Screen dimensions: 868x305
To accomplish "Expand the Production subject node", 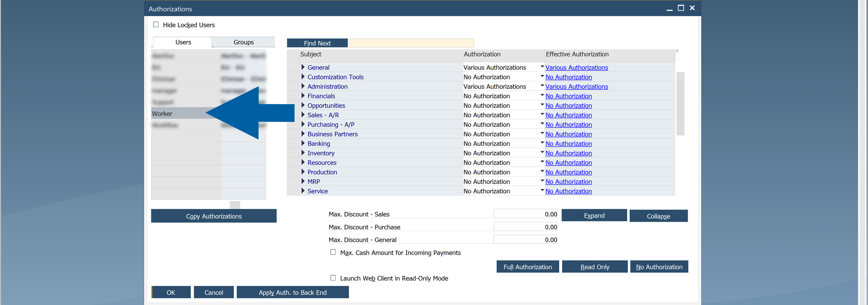I will 303,172.
